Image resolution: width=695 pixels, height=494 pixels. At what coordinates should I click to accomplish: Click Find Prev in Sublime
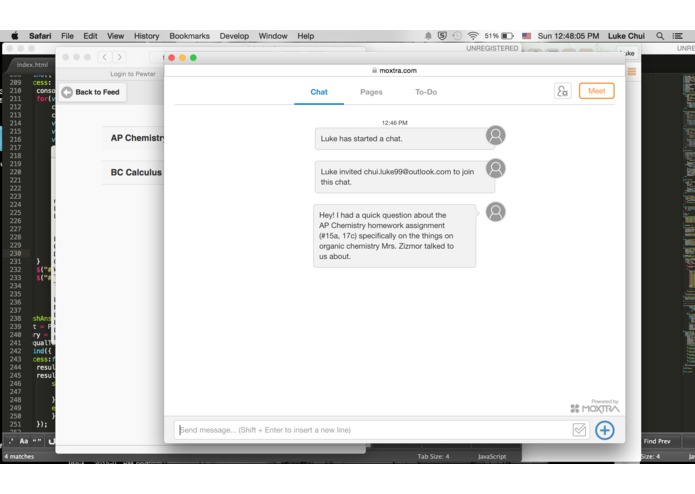pos(657,441)
